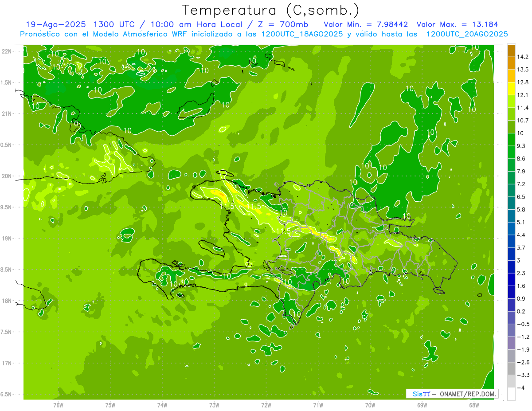
Task: Click the '1300 UTC' time label
Action: (x=114, y=24)
